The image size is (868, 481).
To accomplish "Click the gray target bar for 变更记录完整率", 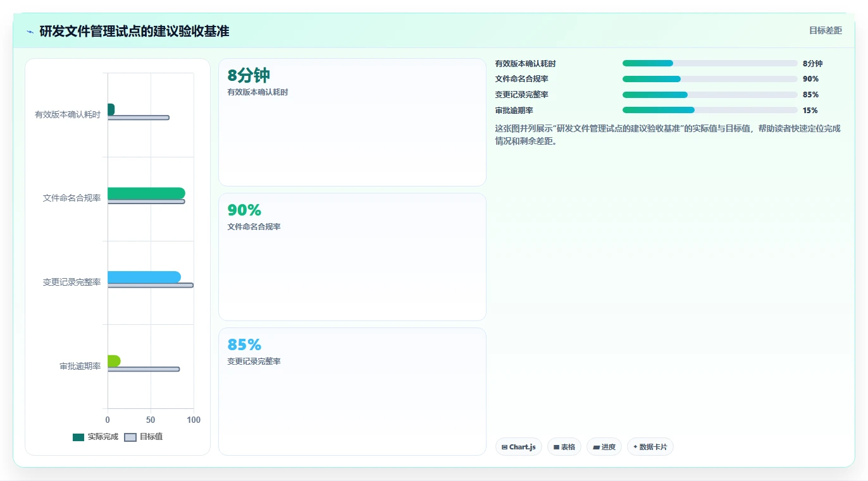I will click(x=151, y=285).
